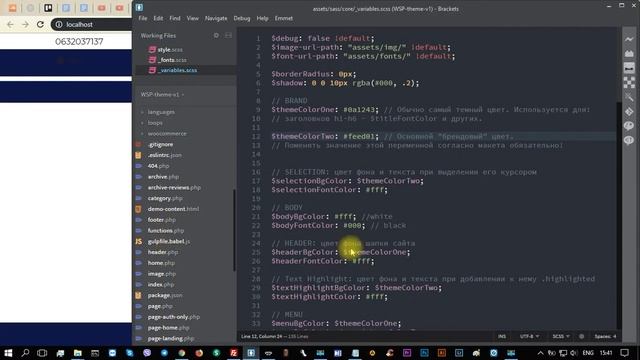This screenshot has width=640, height=360.
Task: Open the Help menu
Action: [262, 18]
